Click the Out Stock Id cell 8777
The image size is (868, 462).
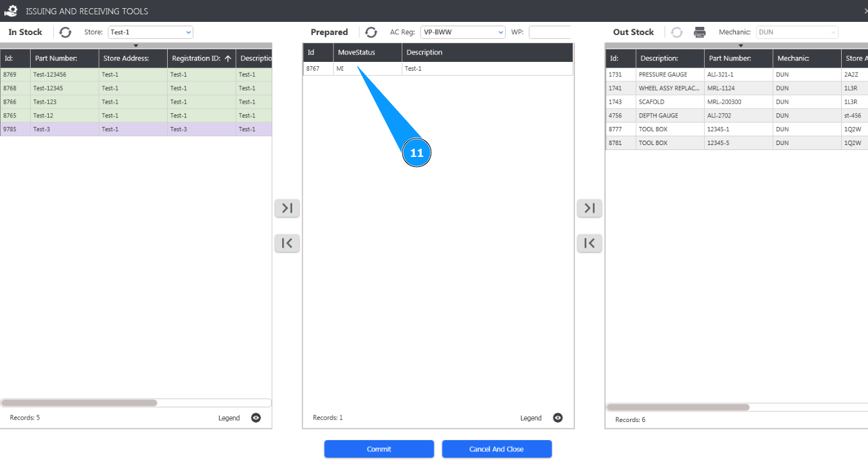[621, 129]
